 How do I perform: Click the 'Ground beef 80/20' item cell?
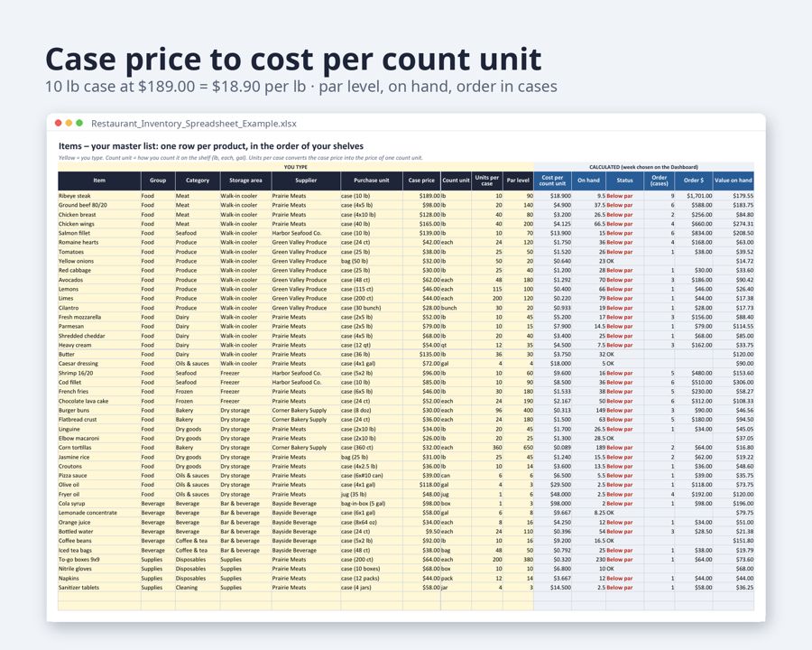point(99,205)
